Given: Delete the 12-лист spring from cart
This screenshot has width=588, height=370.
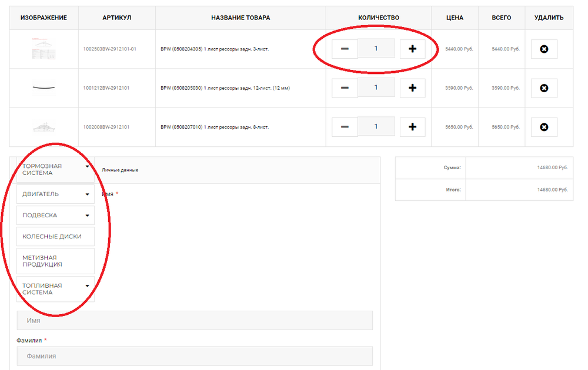Looking at the screenshot, I should pyautogui.click(x=544, y=88).
